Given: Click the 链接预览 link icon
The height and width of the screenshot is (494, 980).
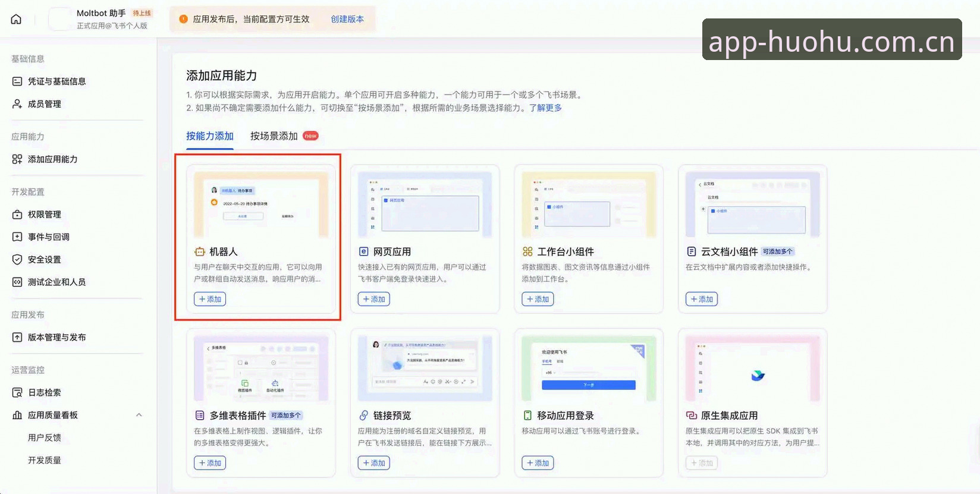Looking at the screenshot, I should tap(363, 416).
